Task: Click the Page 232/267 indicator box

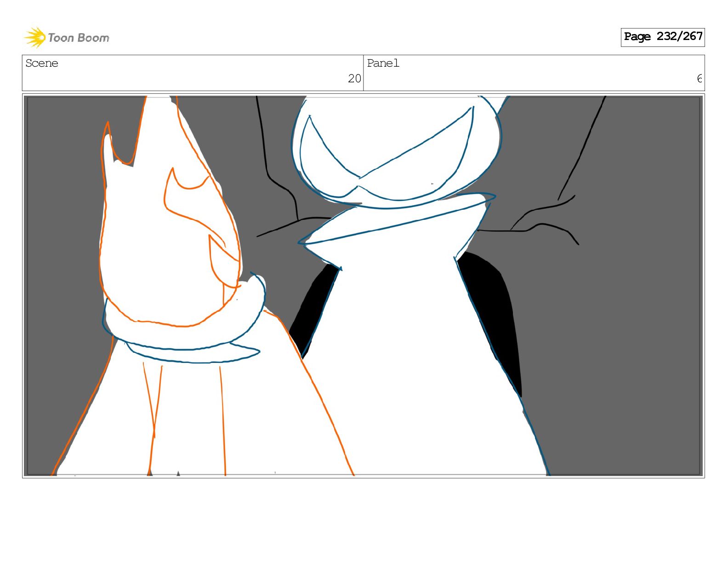Action: pyautogui.click(x=662, y=37)
